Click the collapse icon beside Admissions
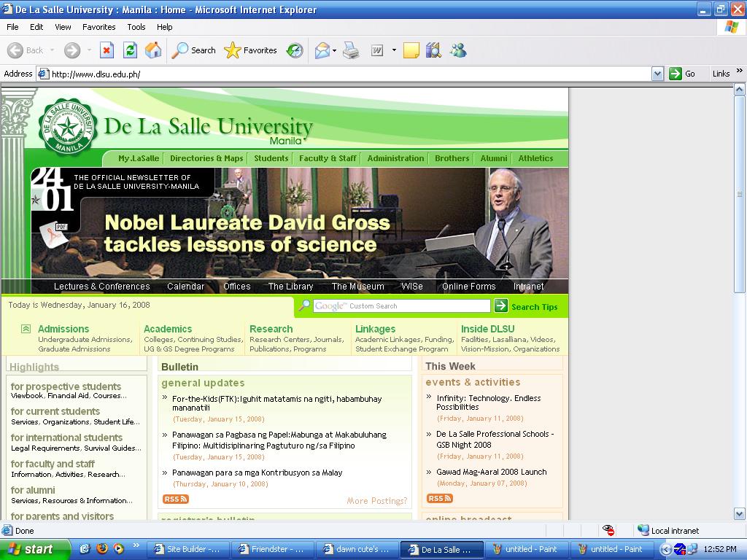Screen dimensions: 747x560 26,329
